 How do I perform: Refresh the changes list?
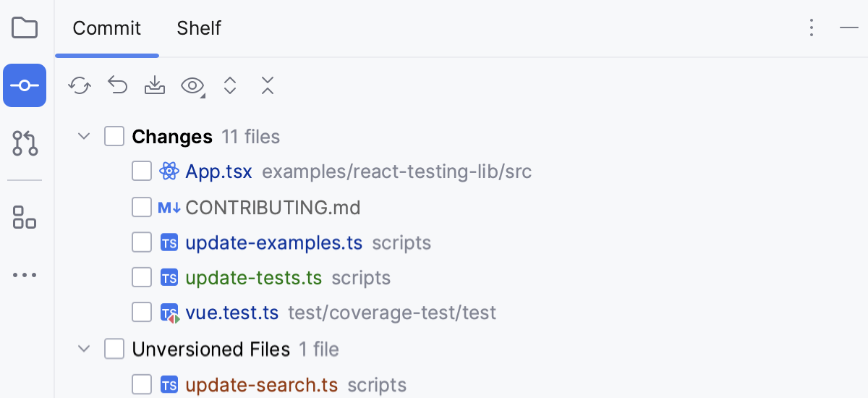(79, 86)
